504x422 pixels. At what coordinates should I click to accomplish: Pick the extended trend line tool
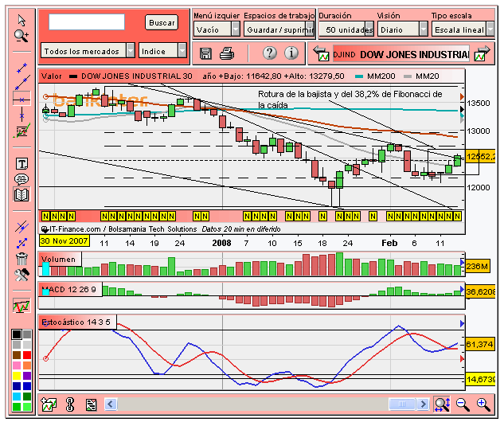click(x=21, y=83)
